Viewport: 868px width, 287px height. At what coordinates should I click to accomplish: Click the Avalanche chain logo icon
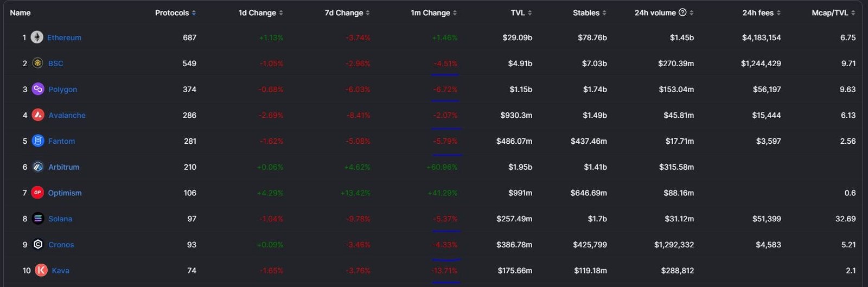pos(38,115)
